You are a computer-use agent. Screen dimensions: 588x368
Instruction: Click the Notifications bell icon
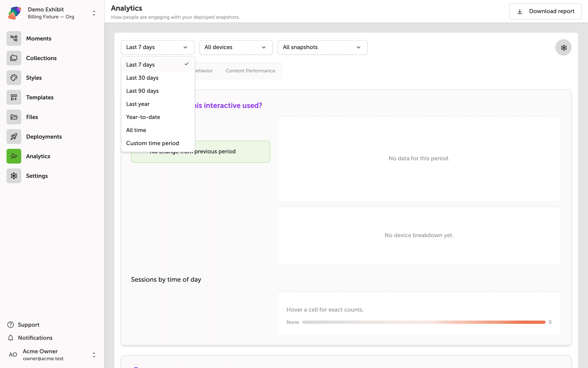click(10, 338)
